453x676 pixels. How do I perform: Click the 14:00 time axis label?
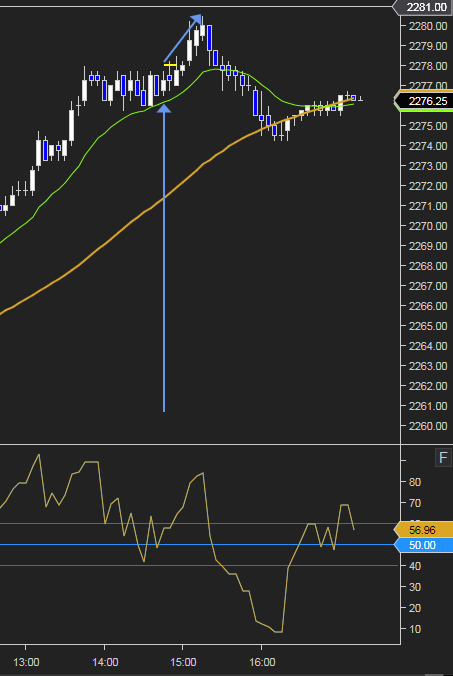[x=105, y=662]
